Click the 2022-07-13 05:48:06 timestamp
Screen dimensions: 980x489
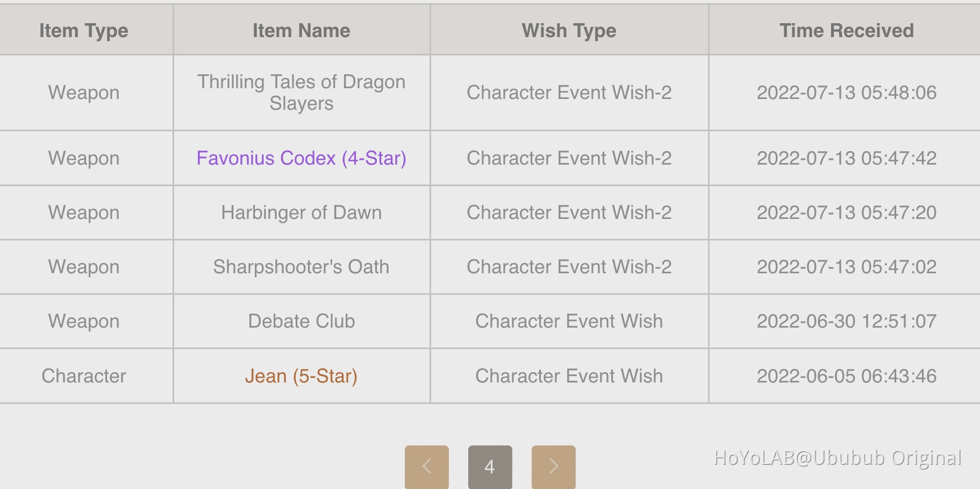coord(846,93)
